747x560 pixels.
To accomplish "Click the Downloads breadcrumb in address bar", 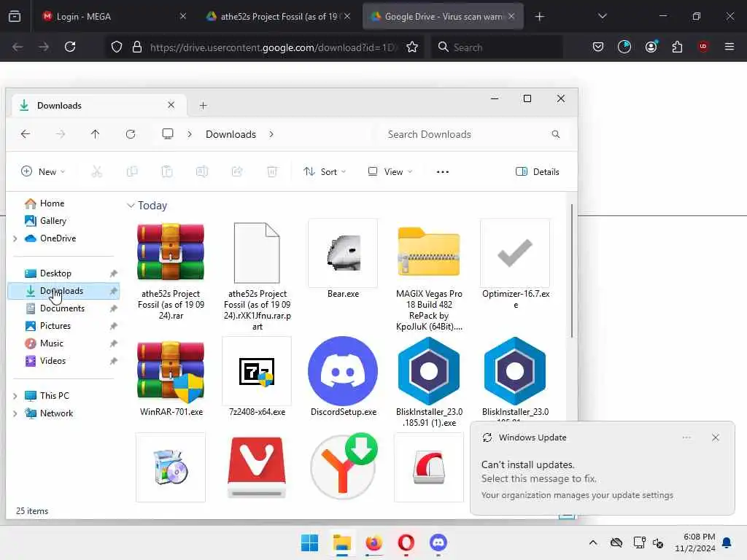I will pyautogui.click(x=231, y=134).
